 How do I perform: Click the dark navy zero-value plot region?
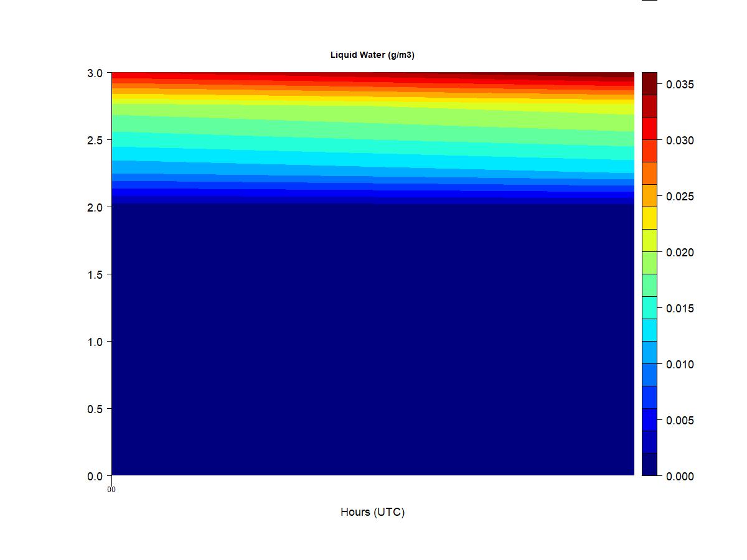pyautogui.click(x=372, y=339)
